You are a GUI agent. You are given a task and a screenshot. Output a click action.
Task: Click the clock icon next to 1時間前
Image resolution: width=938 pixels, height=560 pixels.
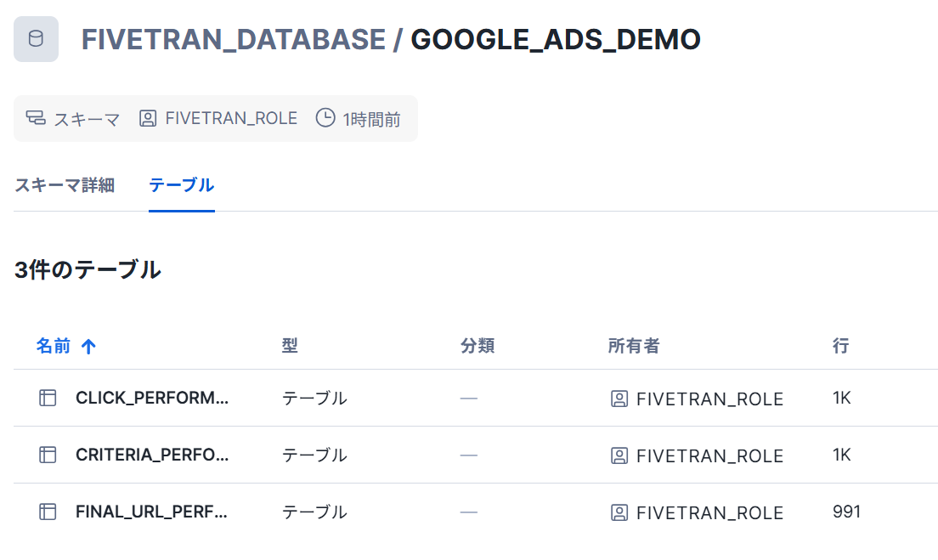coord(325,118)
